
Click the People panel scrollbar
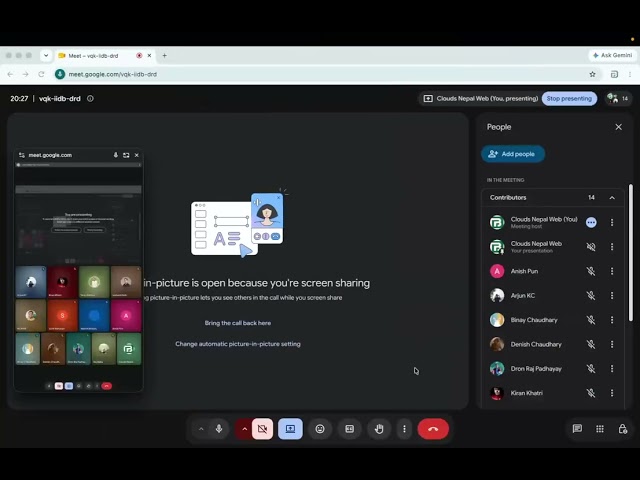point(631,252)
